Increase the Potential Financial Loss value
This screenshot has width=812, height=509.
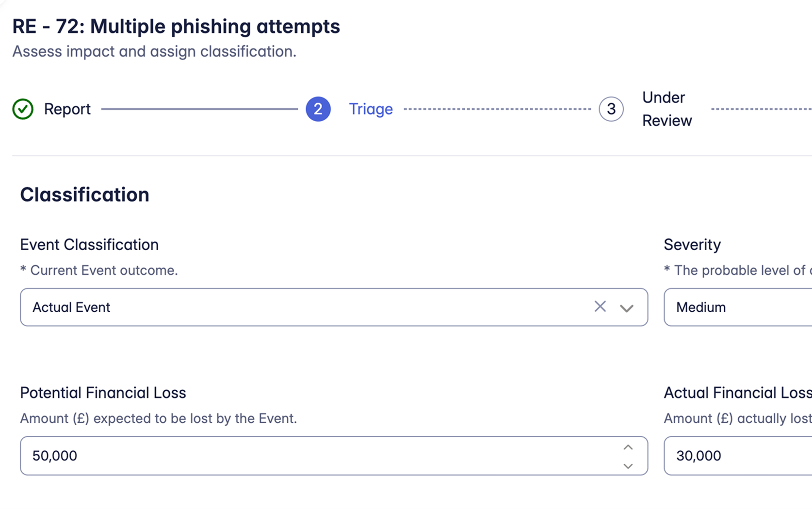coord(628,447)
